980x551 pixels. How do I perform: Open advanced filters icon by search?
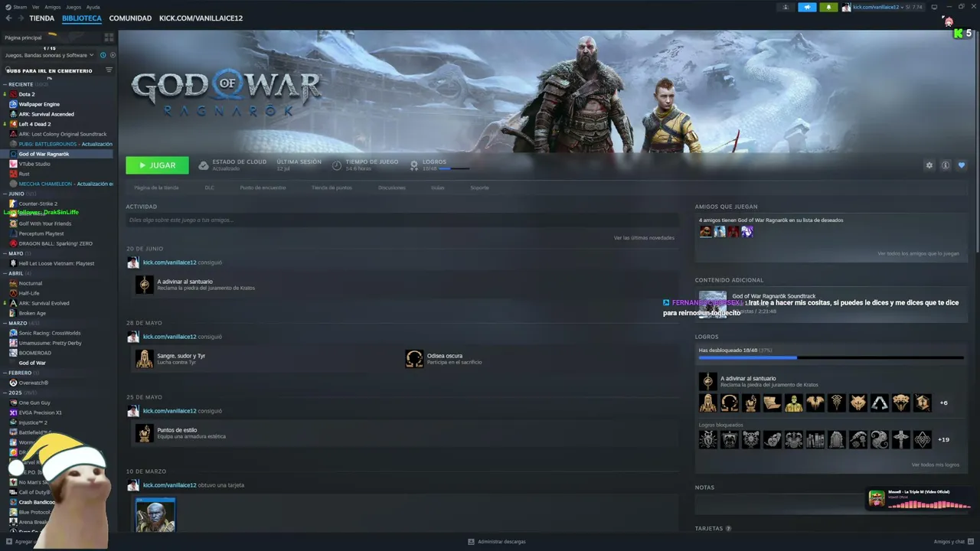[109, 70]
